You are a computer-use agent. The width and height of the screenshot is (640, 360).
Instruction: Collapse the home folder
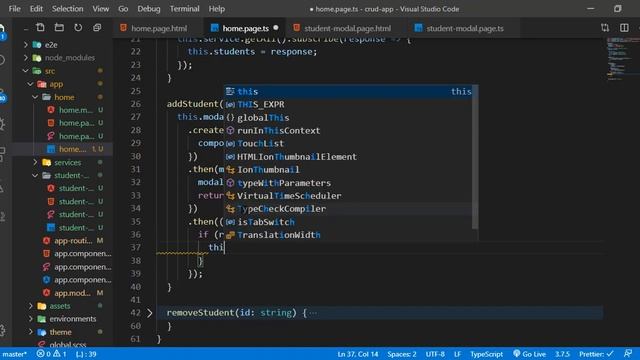[35, 97]
